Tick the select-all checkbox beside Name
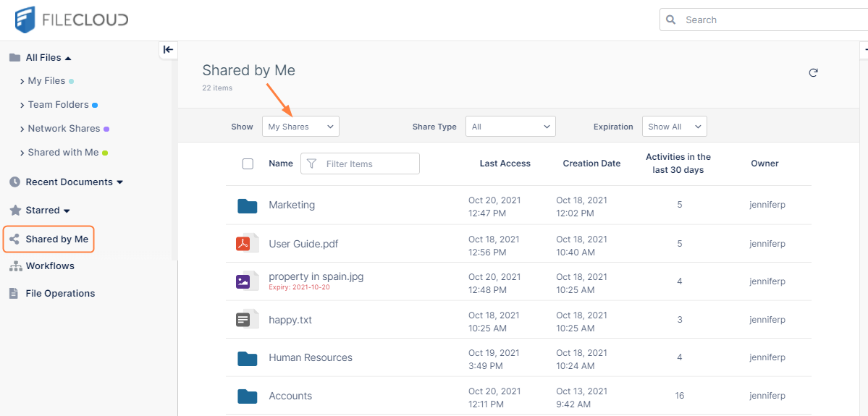The height and width of the screenshot is (416, 868). [248, 164]
